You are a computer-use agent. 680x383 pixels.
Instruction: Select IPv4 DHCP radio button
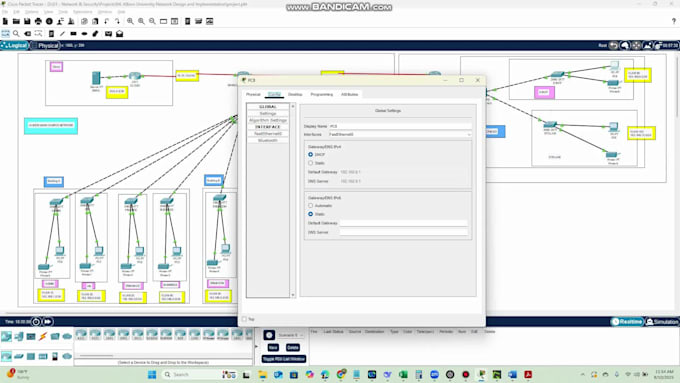[x=311, y=154]
